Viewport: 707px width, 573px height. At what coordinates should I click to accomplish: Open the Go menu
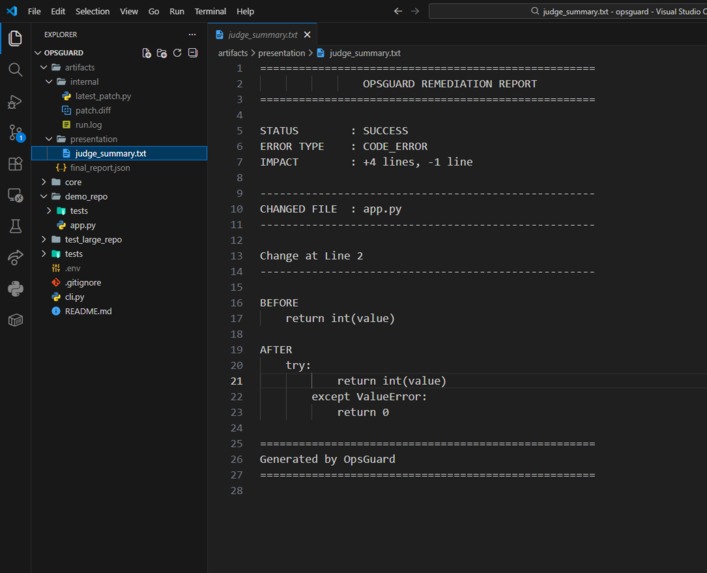(x=154, y=11)
